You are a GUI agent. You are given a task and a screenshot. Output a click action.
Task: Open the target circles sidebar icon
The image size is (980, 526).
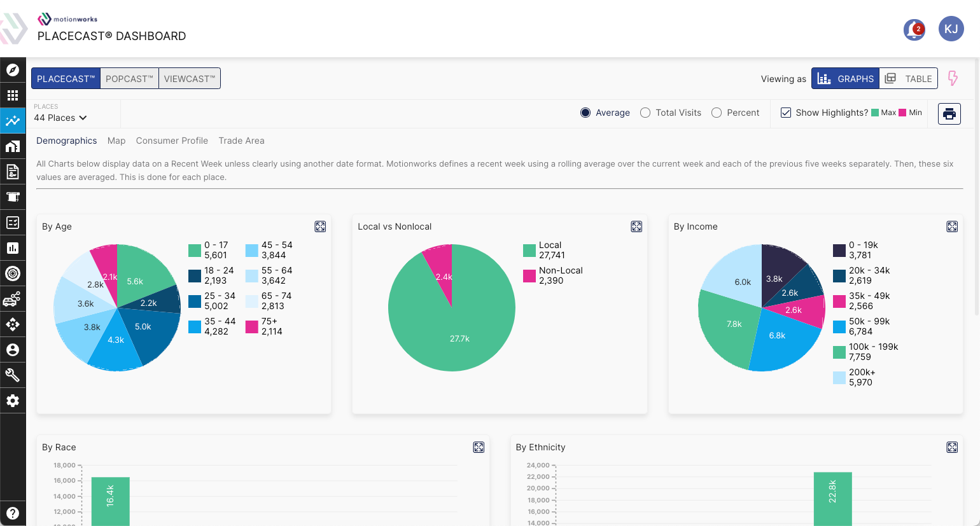(13, 273)
